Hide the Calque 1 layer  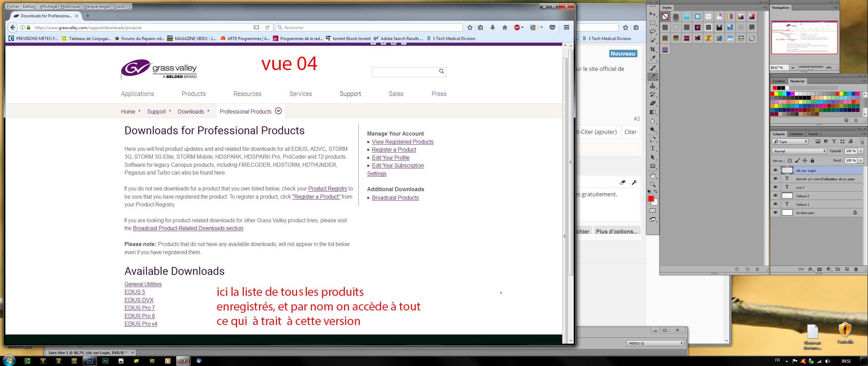click(x=775, y=204)
